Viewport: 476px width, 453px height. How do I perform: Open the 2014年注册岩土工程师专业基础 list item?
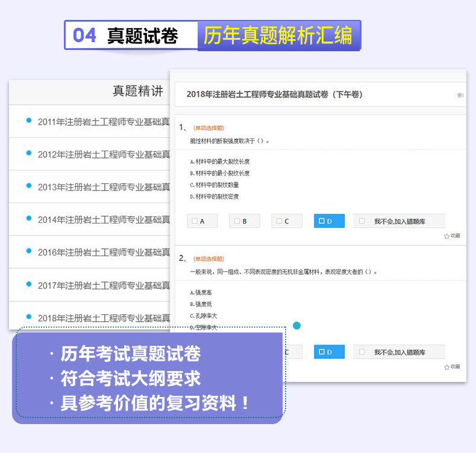pyautogui.click(x=90, y=219)
